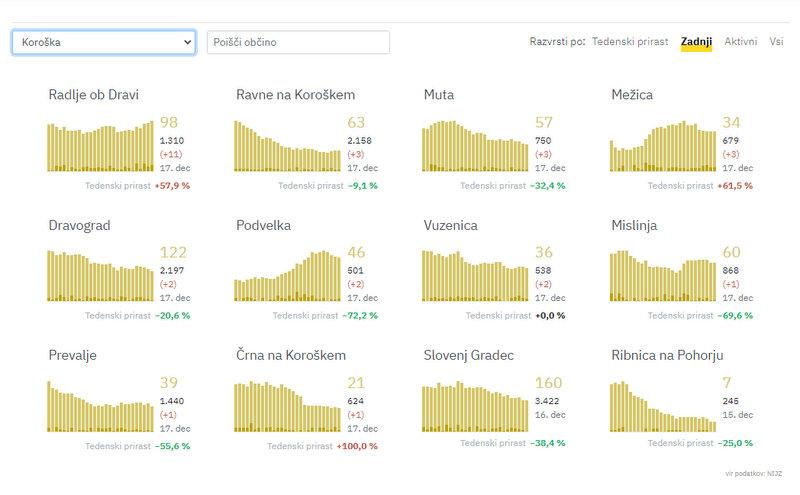Open the Koroška region dropdown

pos(103,43)
